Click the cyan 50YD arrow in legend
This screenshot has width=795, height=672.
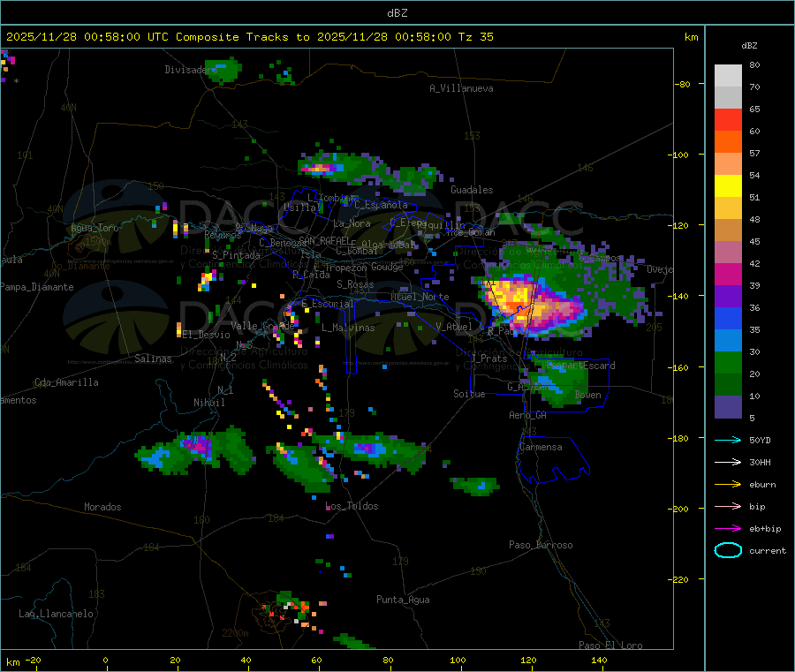728,440
